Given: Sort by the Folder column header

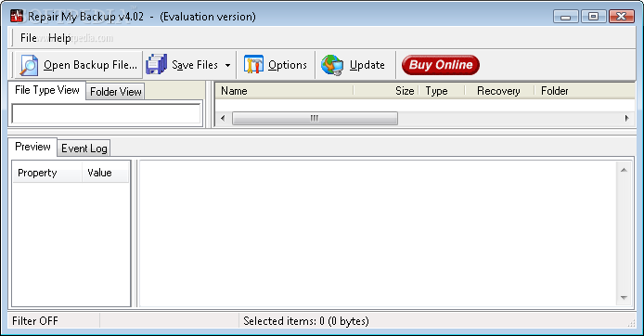Looking at the screenshot, I should tap(585, 91).
